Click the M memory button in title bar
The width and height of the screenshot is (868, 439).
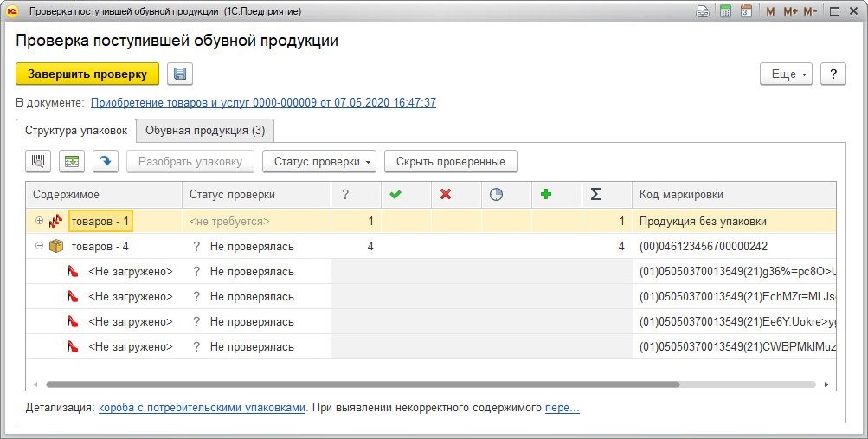[770, 11]
